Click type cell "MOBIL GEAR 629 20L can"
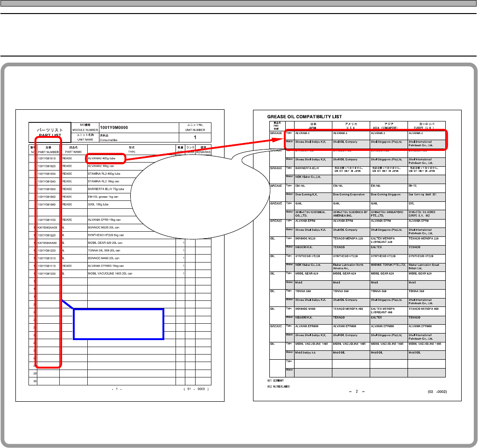 pos(105,243)
